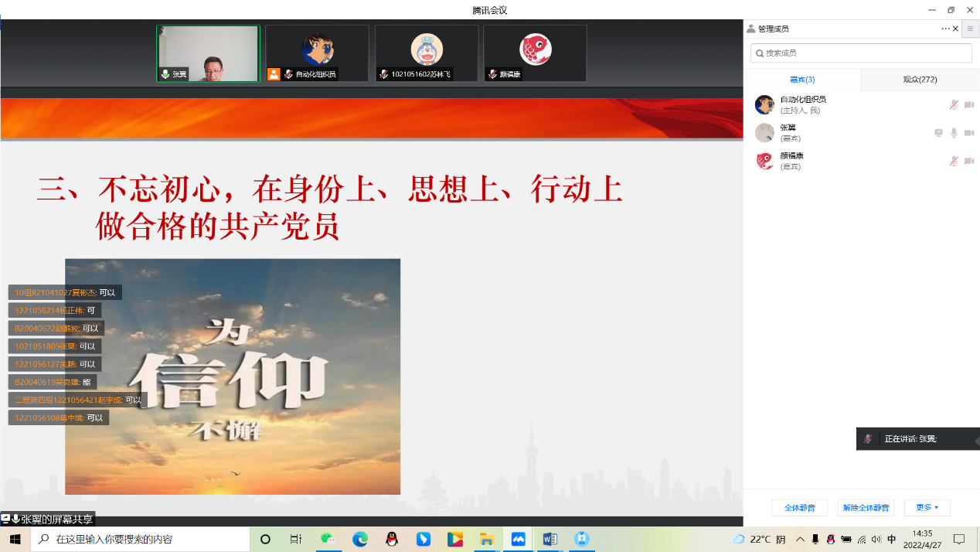The height and width of the screenshot is (552, 980).
Task: Click the 搜索成员 search field
Action: pos(861,53)
